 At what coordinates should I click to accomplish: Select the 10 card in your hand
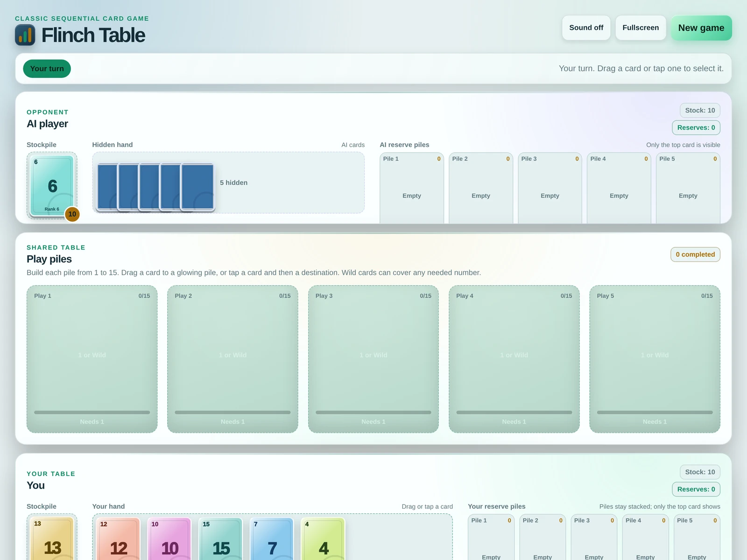click(169, 539)
